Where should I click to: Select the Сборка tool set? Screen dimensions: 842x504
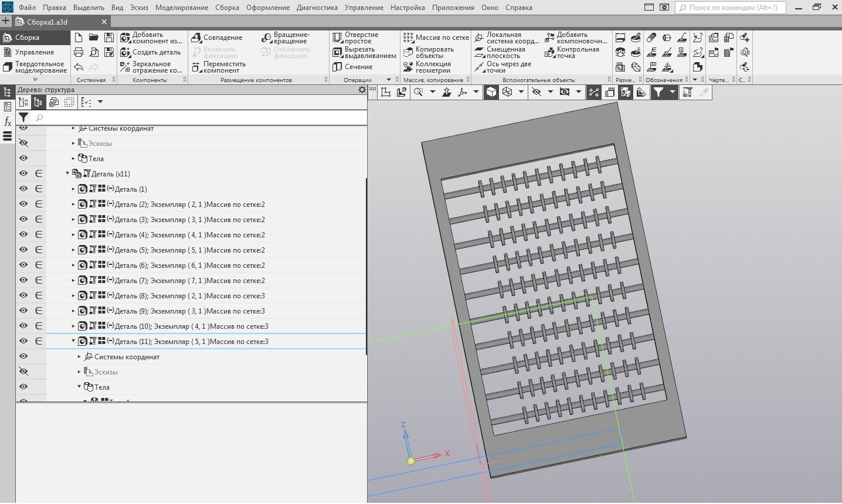click(x=35, y=38)
